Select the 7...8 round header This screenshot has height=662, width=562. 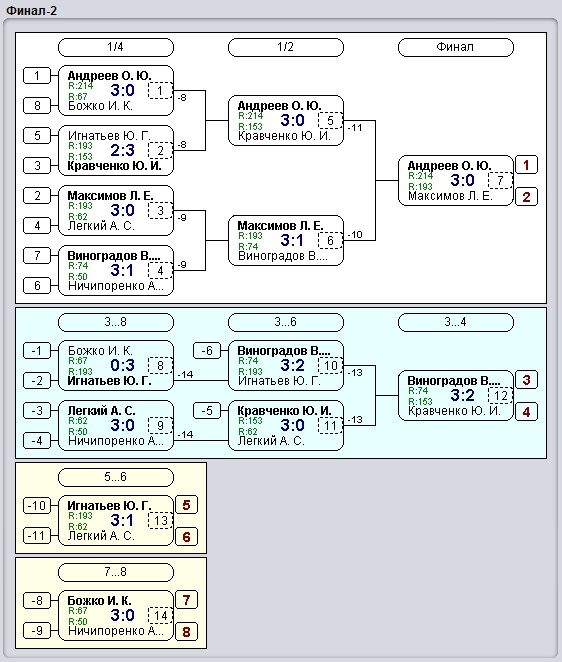tap(116, 572)
